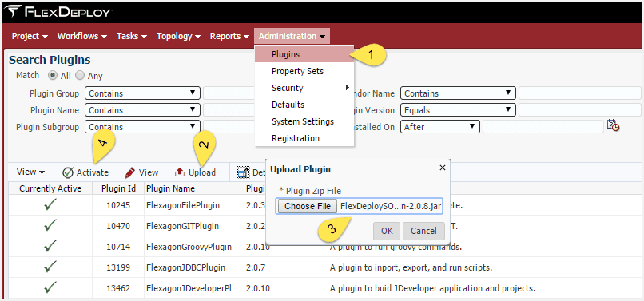
Task: Select the FlexagonJDBCPlugin name cell
Action: coord(194,267)
